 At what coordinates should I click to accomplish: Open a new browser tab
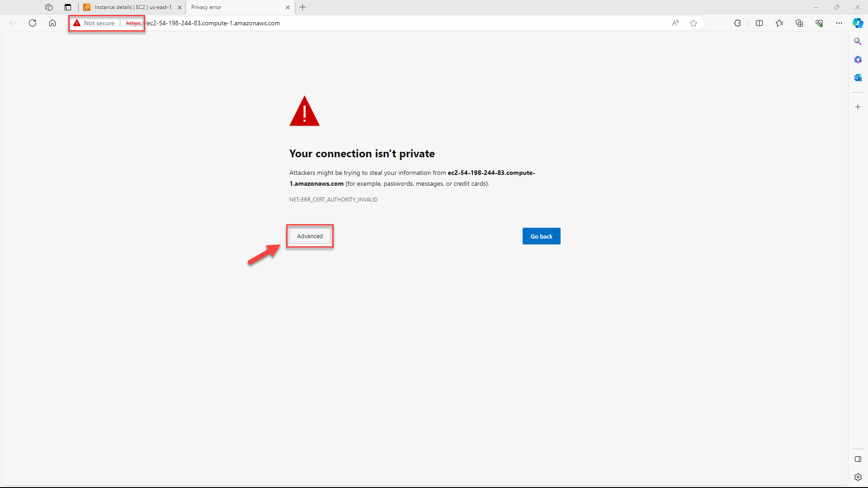[303, 7]
